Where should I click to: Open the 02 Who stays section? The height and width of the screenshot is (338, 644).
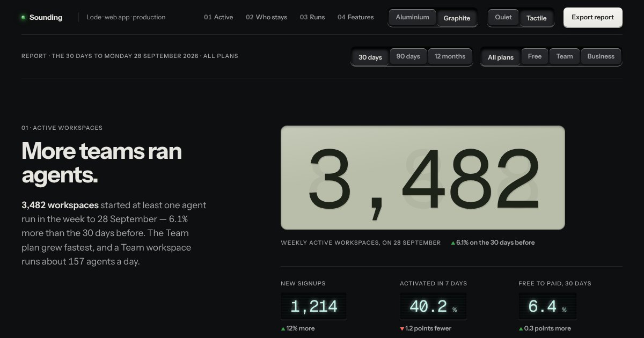(x=266, y=17)
